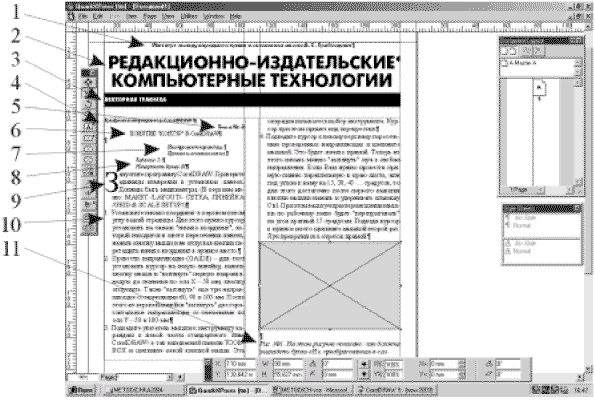Click the system tray clock showing 16:47
Image resolution: width=595 pixels, height=400 pixels.
tap(582, 390)
